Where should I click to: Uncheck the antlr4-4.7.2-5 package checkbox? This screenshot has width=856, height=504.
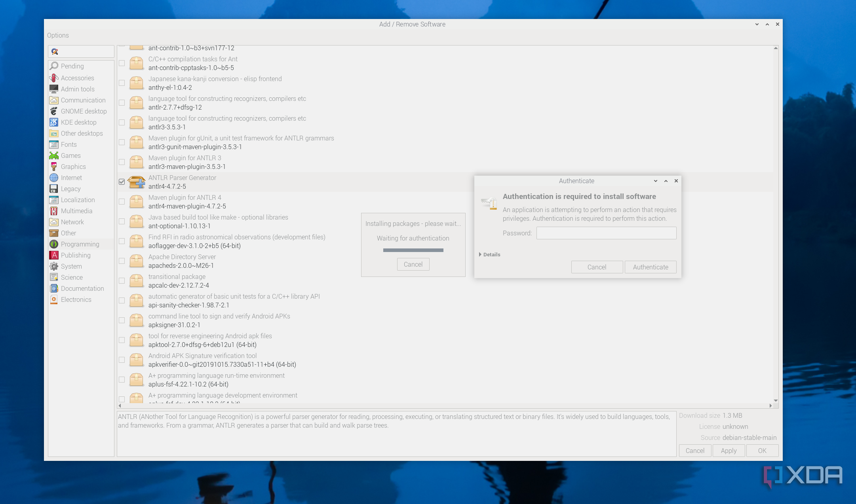tap(122, 182)
